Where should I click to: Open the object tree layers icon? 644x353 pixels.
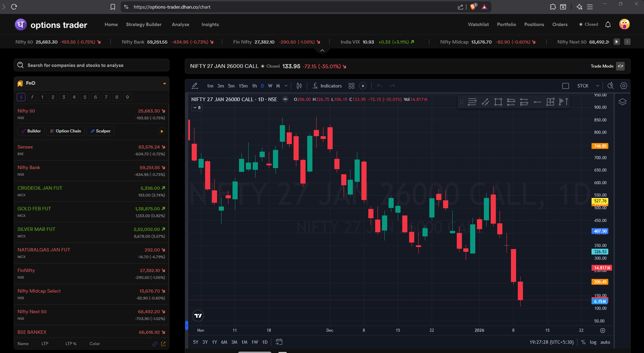pos(622,102)
